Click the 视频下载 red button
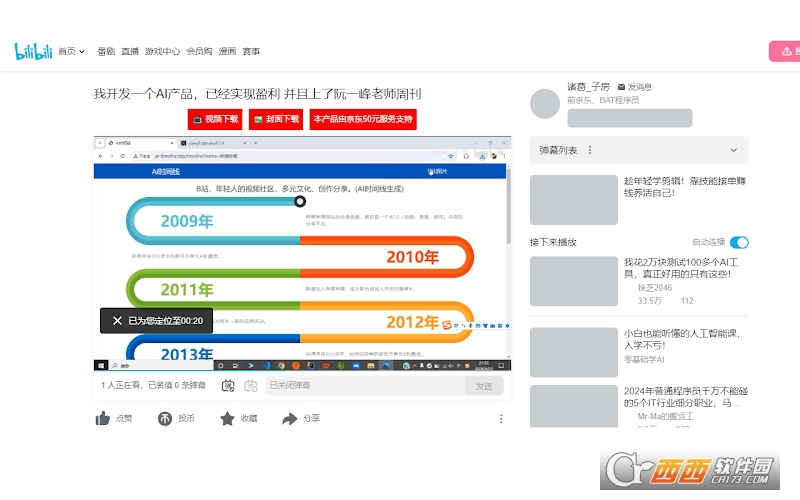 click(x=215, y=119)
